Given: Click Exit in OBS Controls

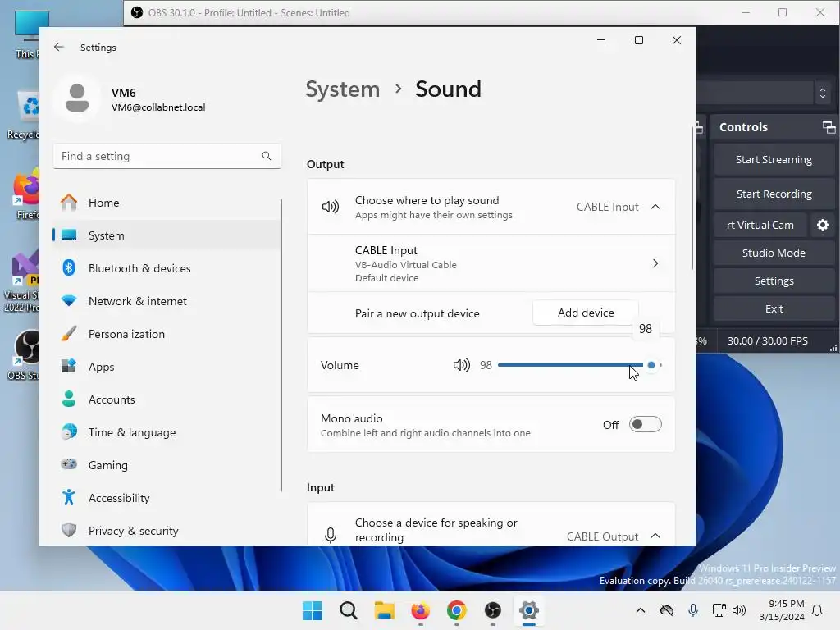Looking at the screenshot, I should pos(774,308).
